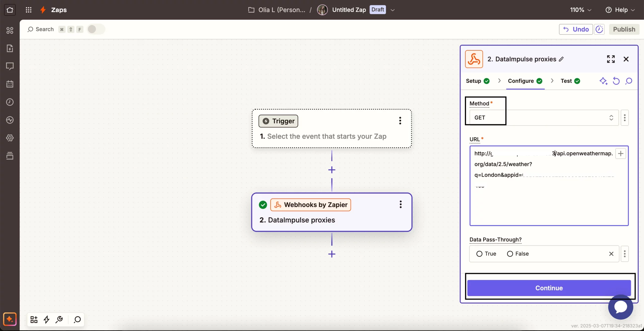
Task: Click the user avatar in header
Action: [x=322, y=10]
